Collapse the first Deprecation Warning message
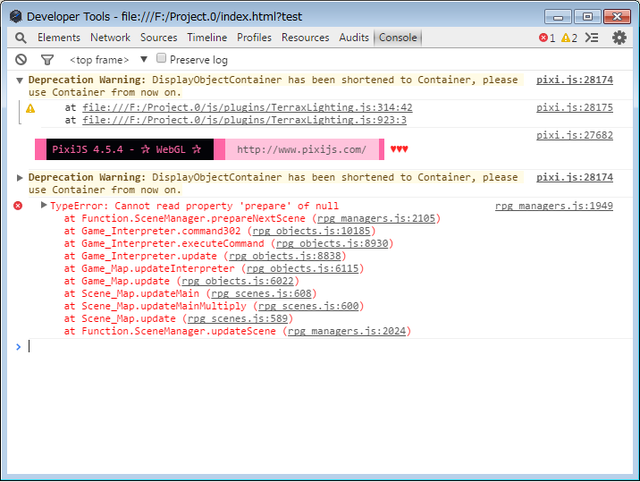The height and width of the screenshot is (482, 640). pyautogui.click(x=19, y=80)
